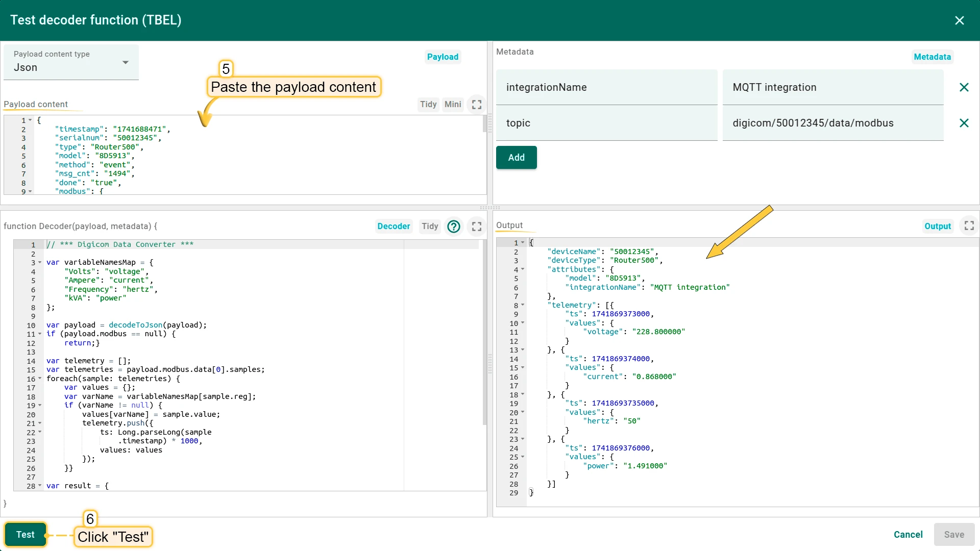Tidy the decoder function code
980x551 pixels.
430,226
